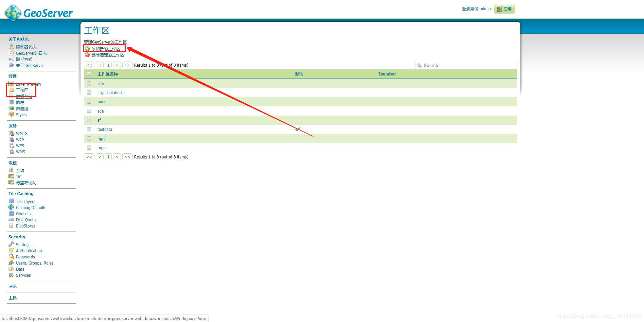Click the red remove workspace icon
The image size is (644, 322).
pyautogui.click(x=87, y=55)
